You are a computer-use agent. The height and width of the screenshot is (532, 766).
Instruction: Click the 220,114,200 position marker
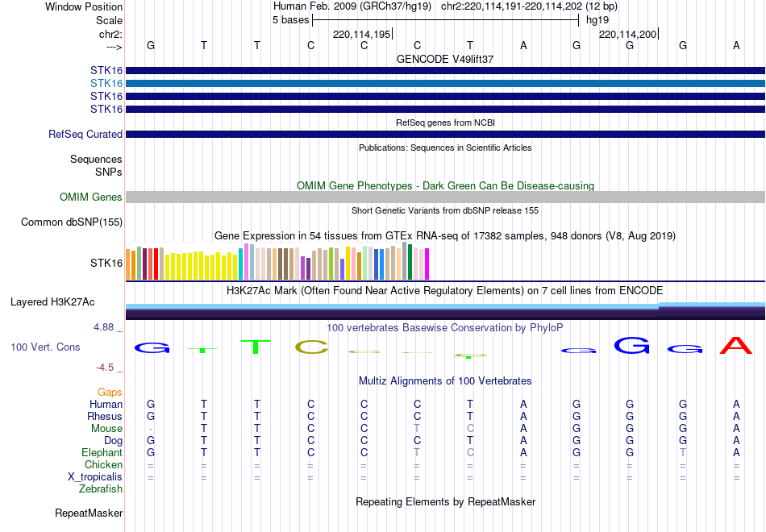pos(628,34)
